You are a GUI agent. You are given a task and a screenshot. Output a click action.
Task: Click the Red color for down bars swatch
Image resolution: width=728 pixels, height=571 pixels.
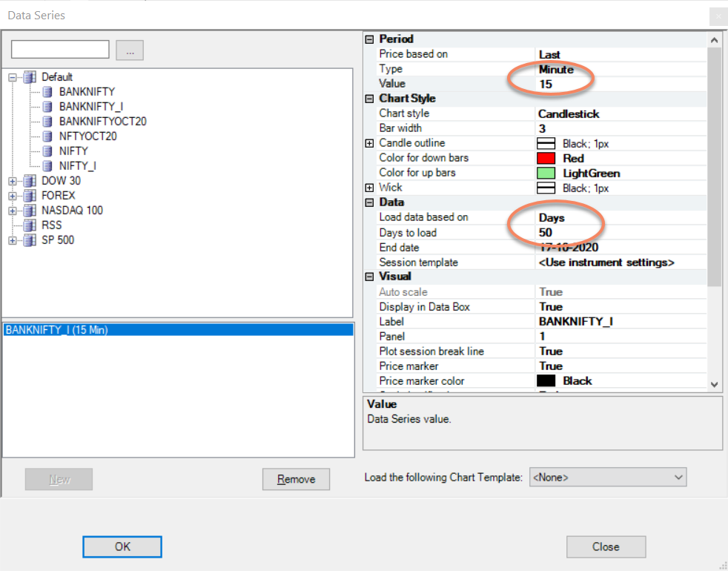point(546,159)
